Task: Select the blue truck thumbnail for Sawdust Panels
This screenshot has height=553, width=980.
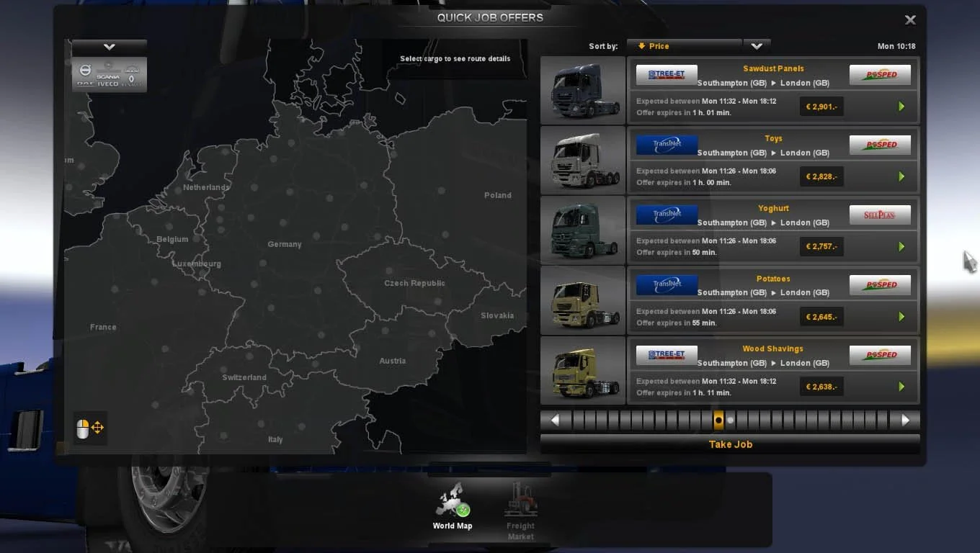Action: tap(583, 91)
